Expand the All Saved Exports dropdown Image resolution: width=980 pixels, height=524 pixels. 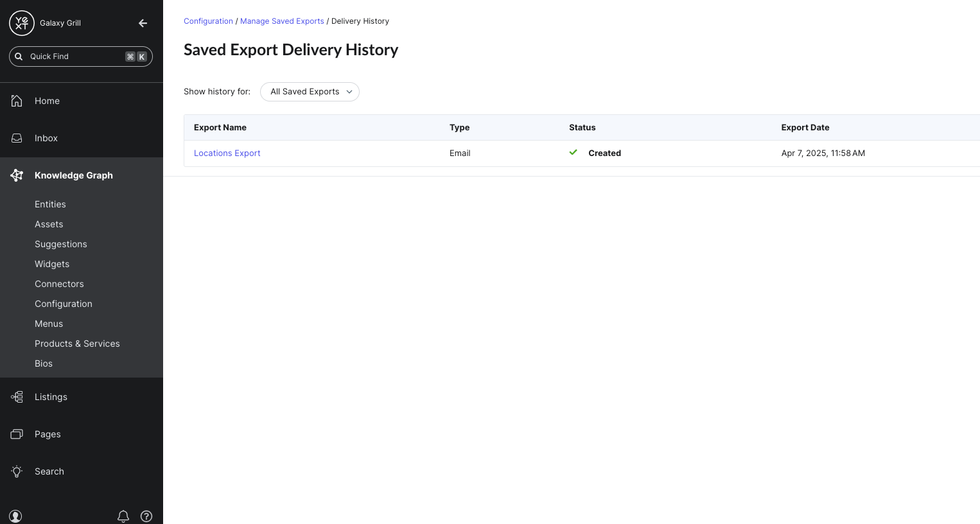click(x=310, y=92)
